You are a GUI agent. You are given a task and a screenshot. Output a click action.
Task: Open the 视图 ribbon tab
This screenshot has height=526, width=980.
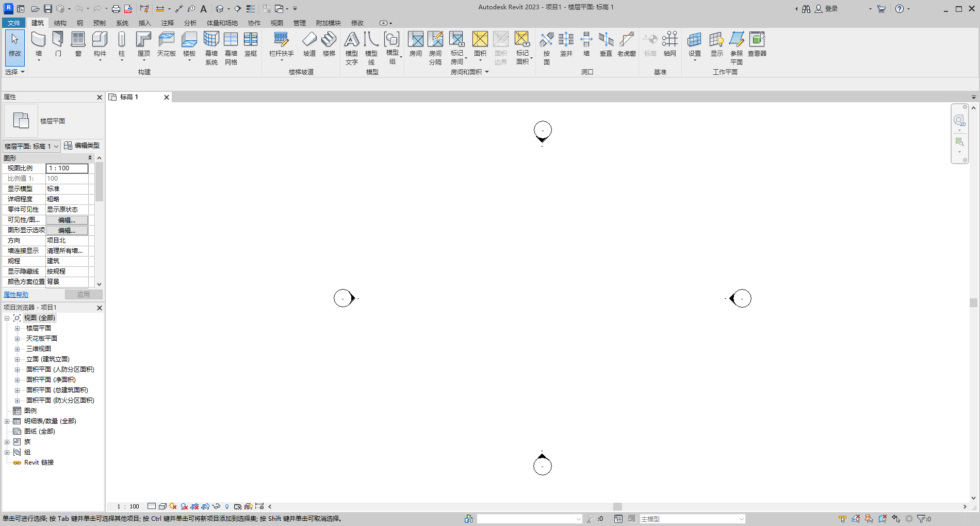276,23
